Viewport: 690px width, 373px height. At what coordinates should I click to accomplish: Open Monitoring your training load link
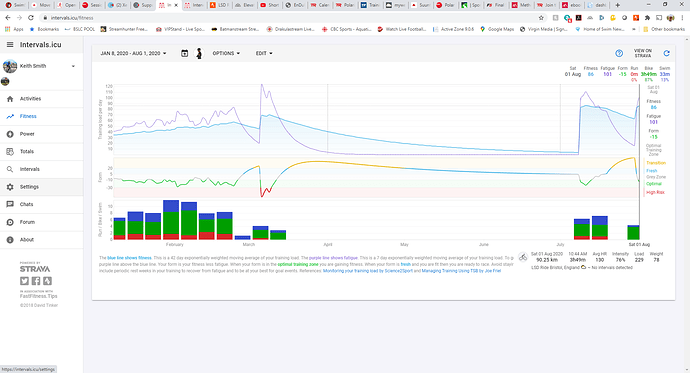pyautogui.click(x=368, y=271)
